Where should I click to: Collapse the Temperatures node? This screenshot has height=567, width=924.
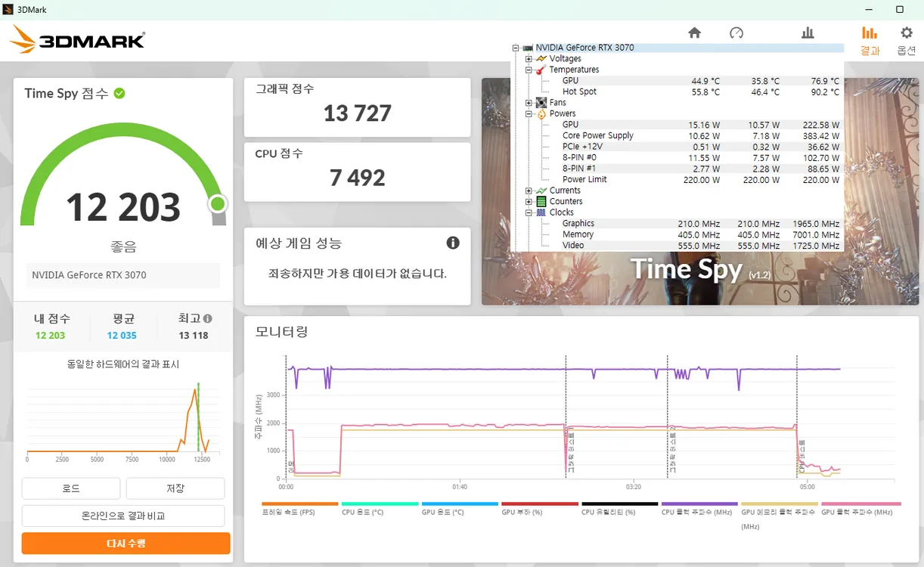529,70
